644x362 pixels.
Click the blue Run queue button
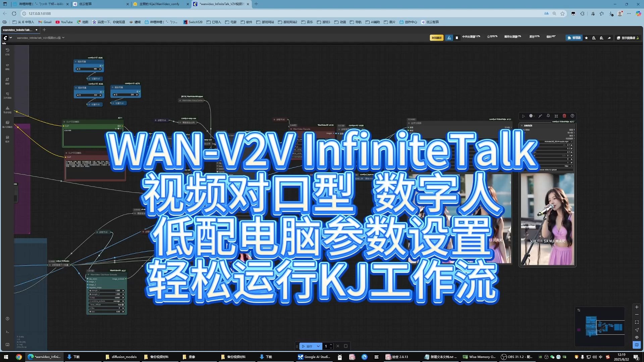(x=307, y=346)
